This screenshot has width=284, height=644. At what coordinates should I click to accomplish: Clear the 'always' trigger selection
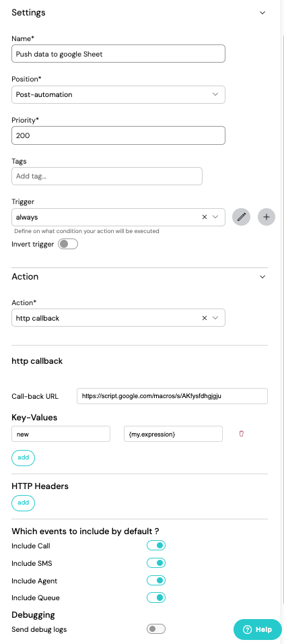tap(205, 217)
